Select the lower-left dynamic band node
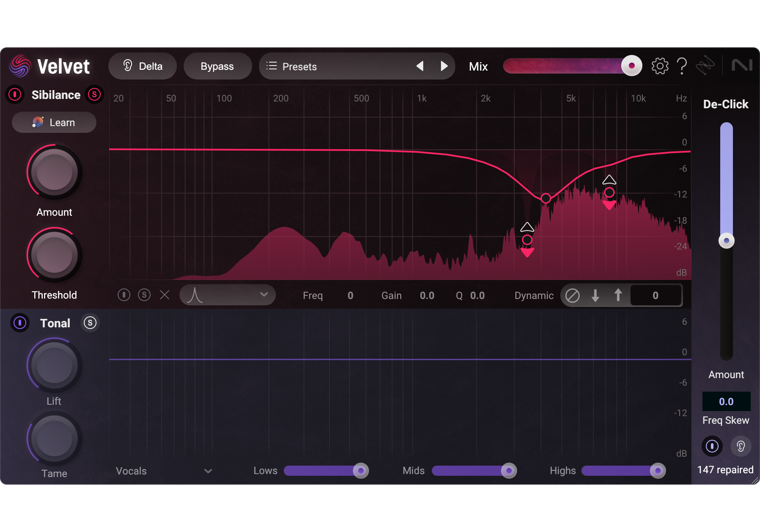The width and height of the screenshot is (760, 532). [x=527, y=240]
